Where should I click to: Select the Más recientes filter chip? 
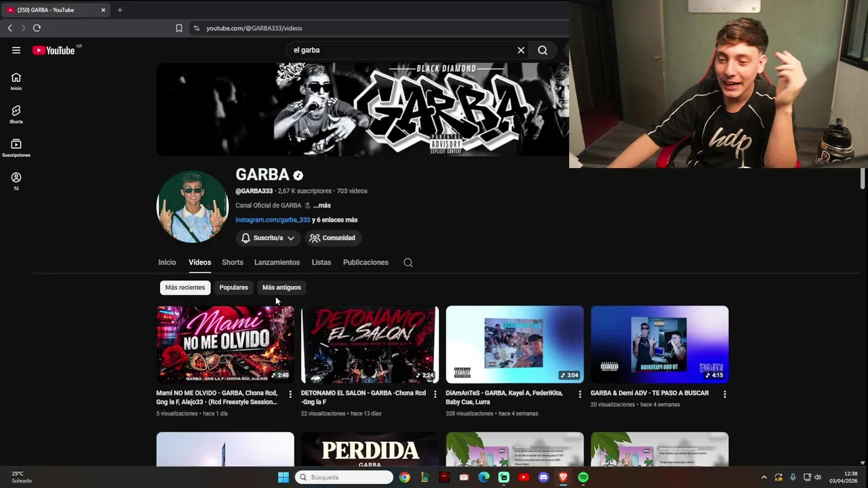pyautogui.click(x=185, y=287)
